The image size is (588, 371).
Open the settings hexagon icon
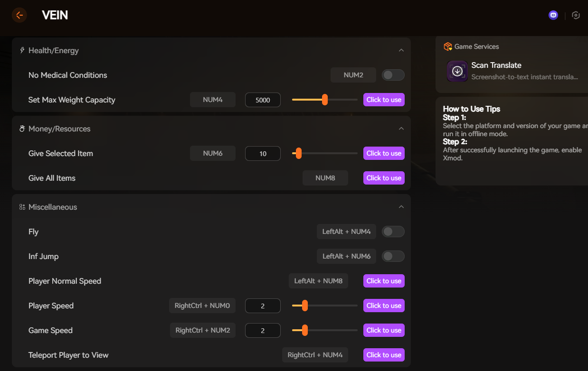tap(576, 15)
